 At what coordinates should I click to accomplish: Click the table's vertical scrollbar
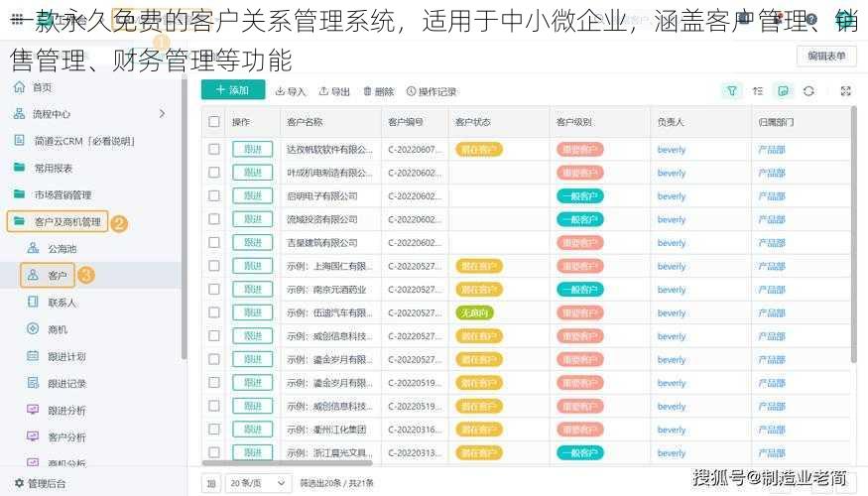(853, 235)
